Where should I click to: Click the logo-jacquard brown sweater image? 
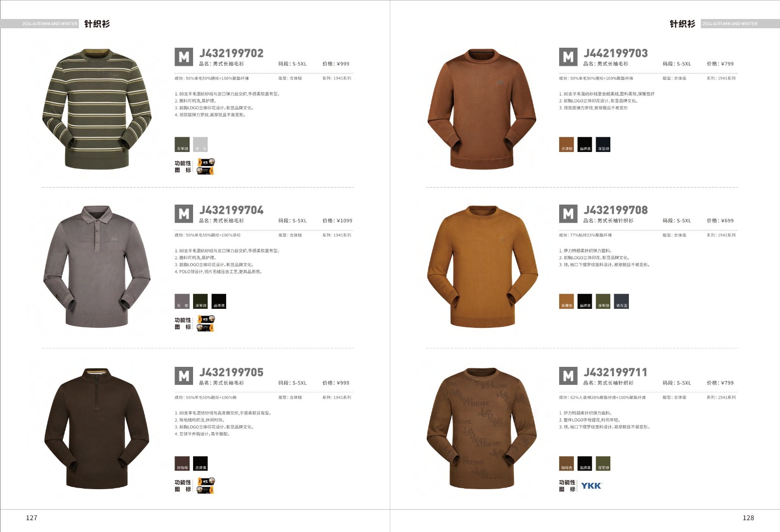482,428
